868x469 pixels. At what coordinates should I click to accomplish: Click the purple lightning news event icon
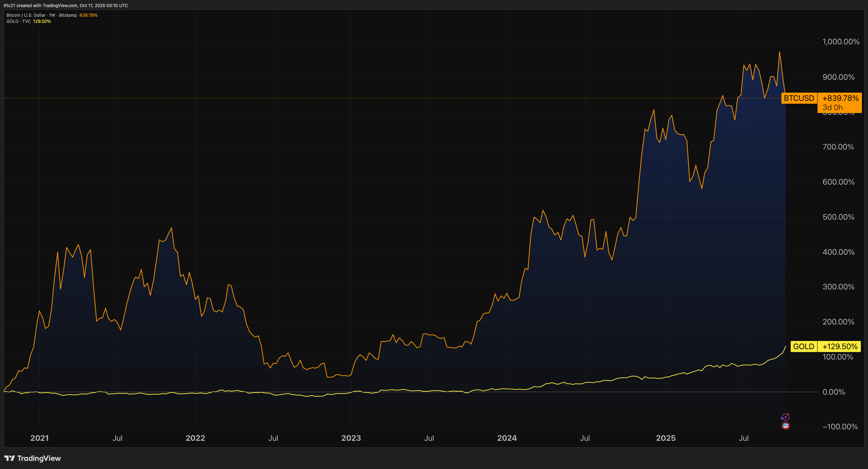785,417
